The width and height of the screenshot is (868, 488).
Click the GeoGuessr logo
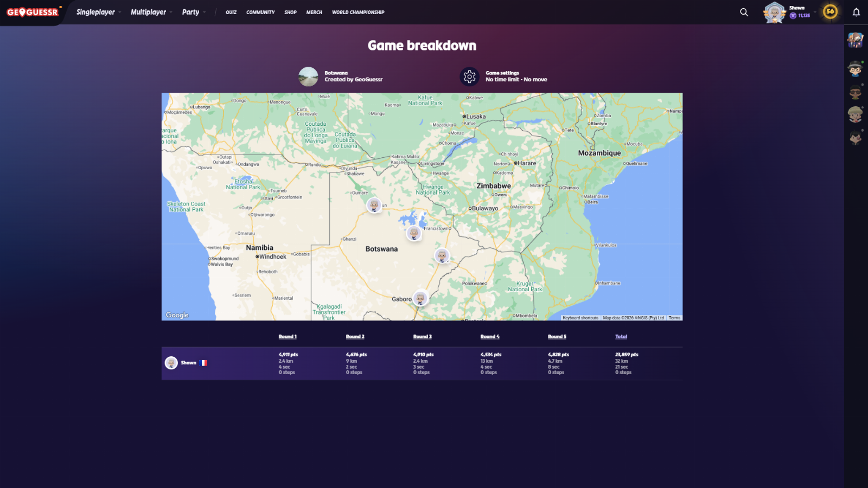(x=33, y=12)
